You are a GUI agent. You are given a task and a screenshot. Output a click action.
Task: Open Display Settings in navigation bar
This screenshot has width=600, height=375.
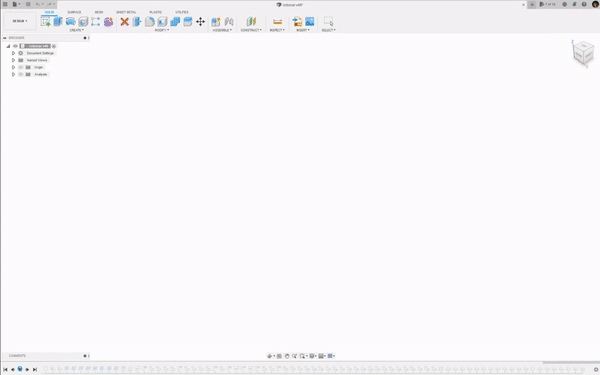313,356
